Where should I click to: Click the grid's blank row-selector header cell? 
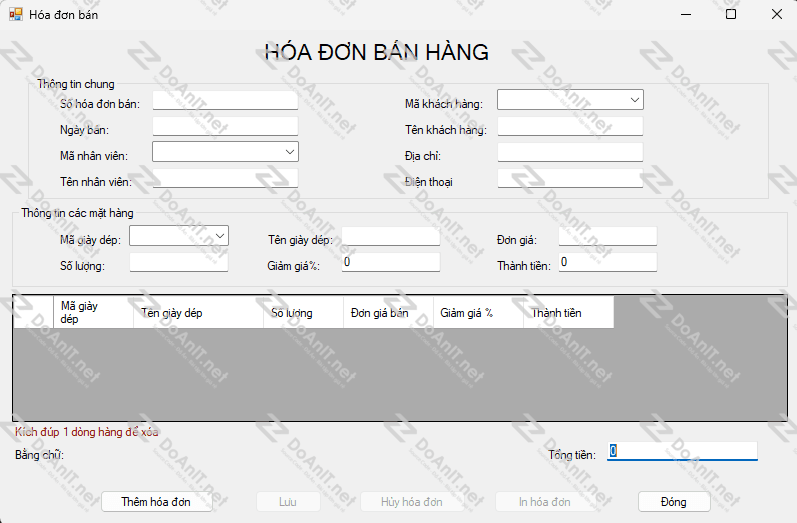click(34, 313)
